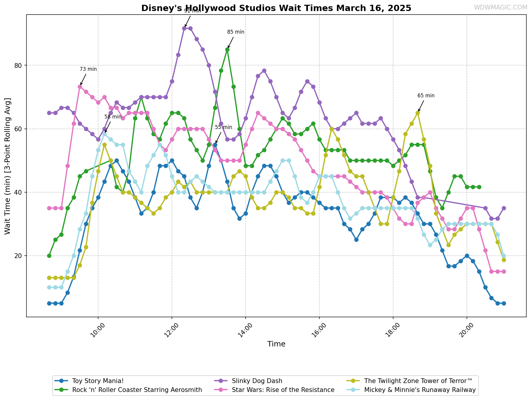Screen dimensions: 532x400
Task: Click the Slinky Dog Dash legend entry
Action: [249, 381]
